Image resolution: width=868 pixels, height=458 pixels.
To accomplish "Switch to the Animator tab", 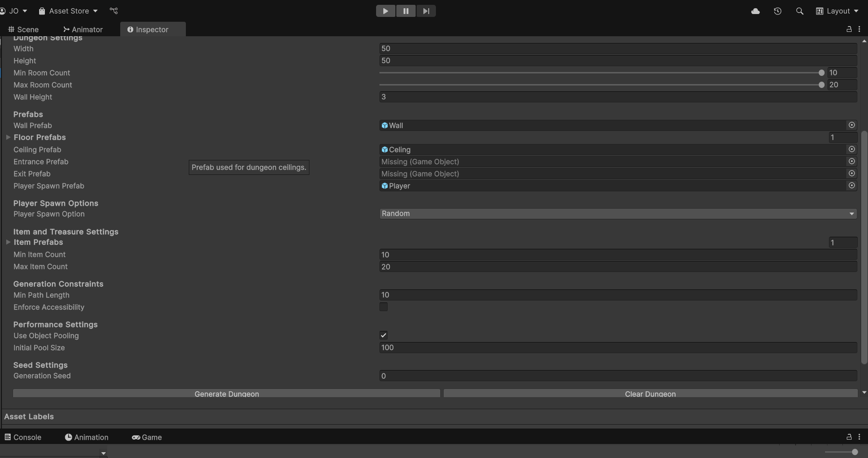I will pyautogui.click(x=83, y=29).
